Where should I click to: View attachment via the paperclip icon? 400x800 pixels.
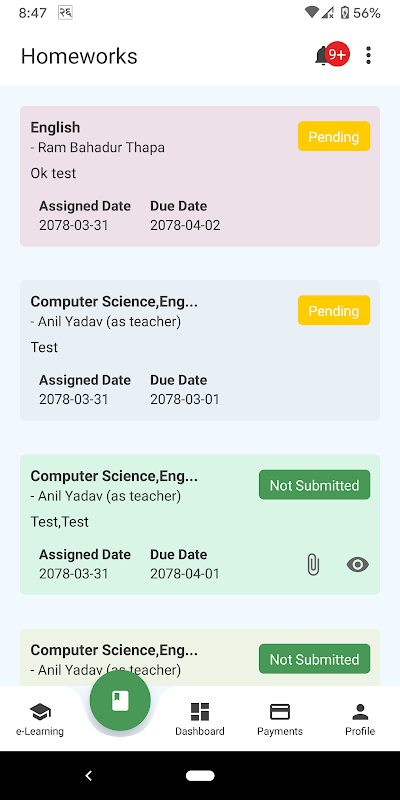click(x=313, y=565)
